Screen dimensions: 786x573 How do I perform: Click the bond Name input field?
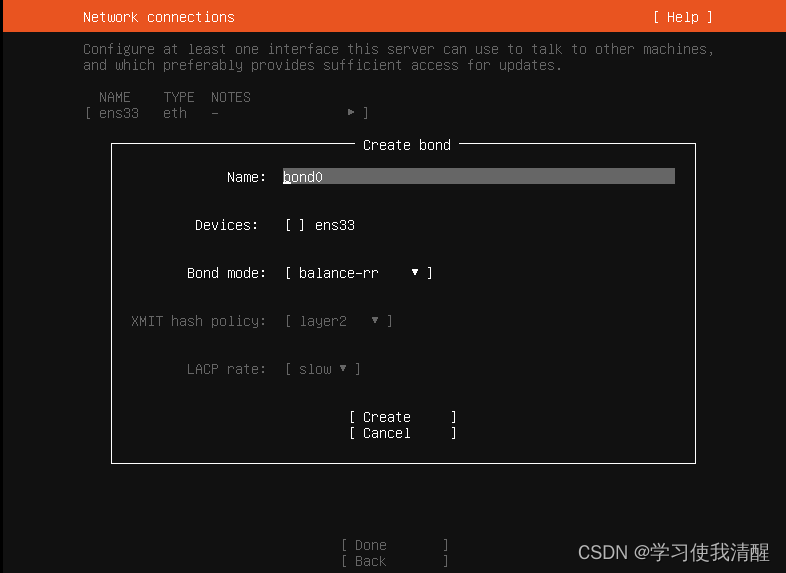pyautogui.click(x=479, y=176)
